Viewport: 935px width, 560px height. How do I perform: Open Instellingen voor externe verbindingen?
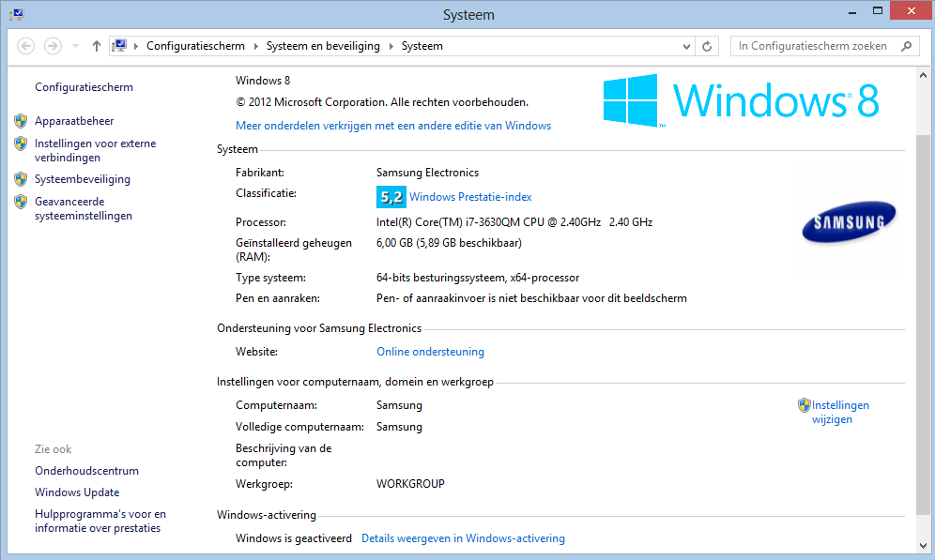point(96,150)
